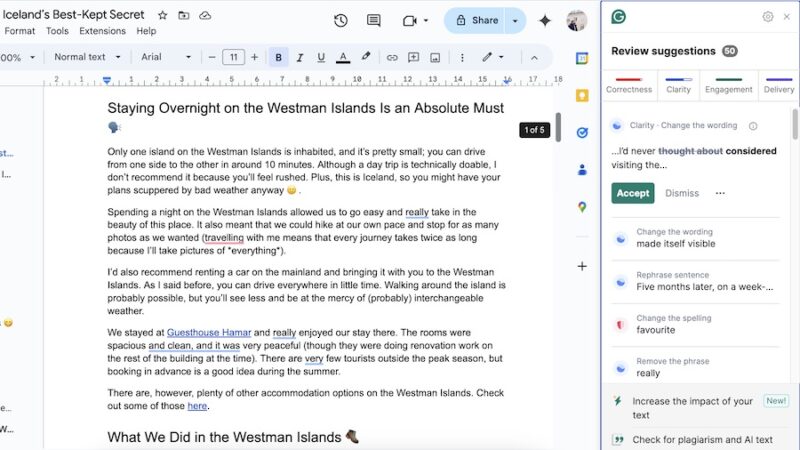Click the Grammarly logo

coord(618,17)
